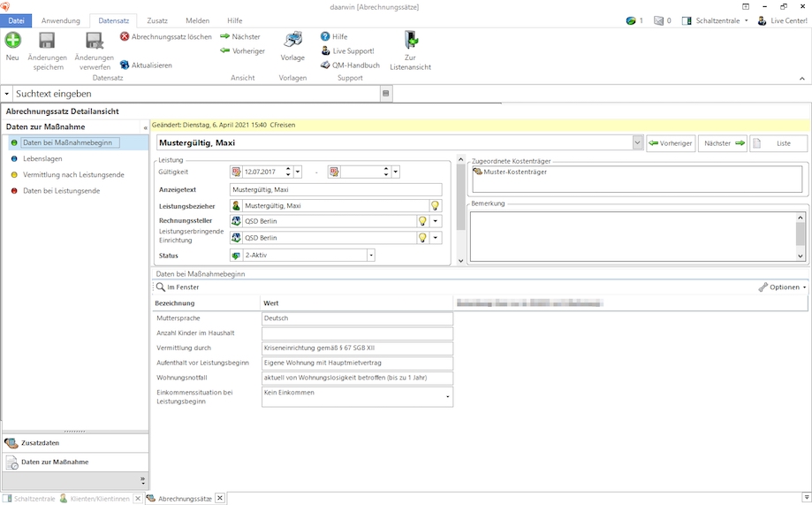The image size is (812, 505).
Task: Save changes with Änderungen speichern
Action: pos(47,50)
